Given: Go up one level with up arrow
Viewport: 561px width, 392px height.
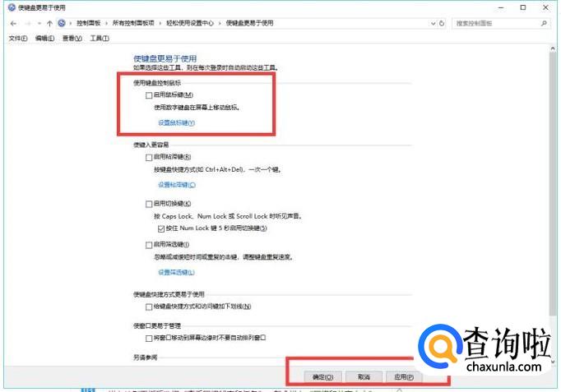Looking at the screenshot, I should pyautogui.click(x=49, y=24).
